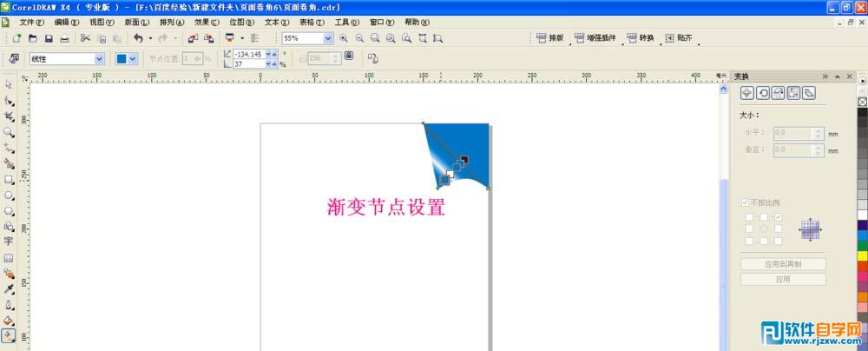868x351 pixels.
Task: Check the top-right anchor point checkbox
Action: pos(779,217)
